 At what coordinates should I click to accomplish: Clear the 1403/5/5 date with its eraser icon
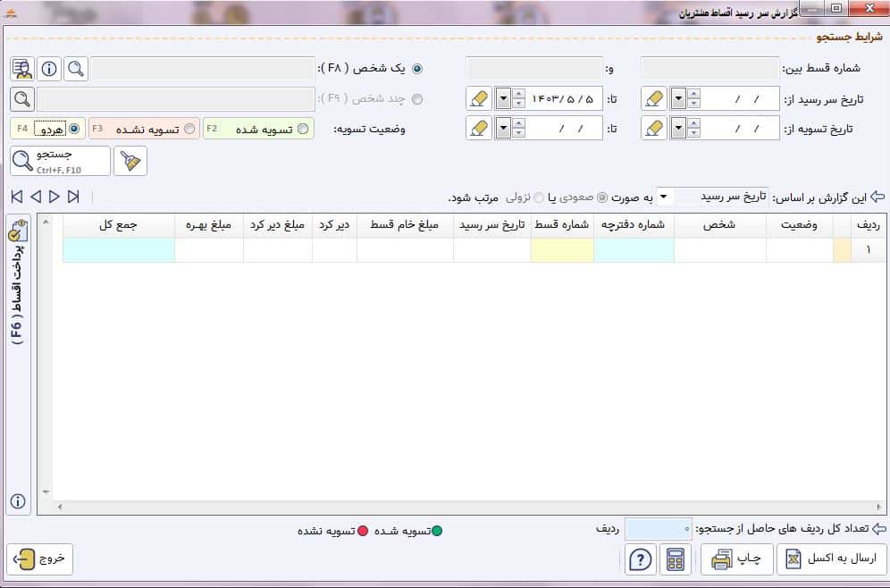tap(478, 99)
